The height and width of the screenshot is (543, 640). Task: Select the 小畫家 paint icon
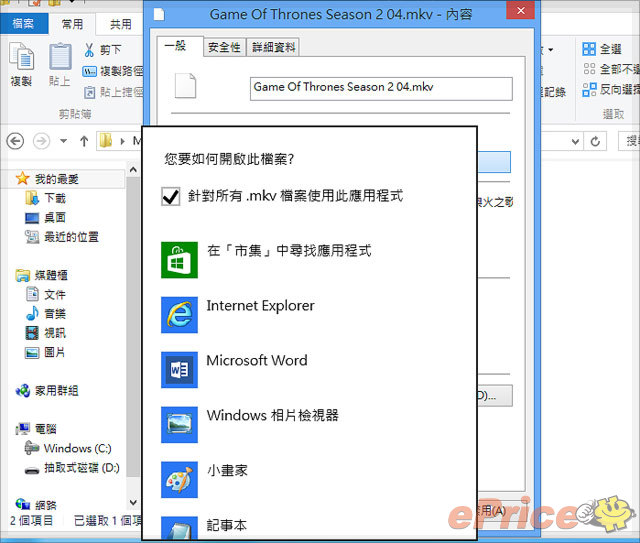click(179, 480)
